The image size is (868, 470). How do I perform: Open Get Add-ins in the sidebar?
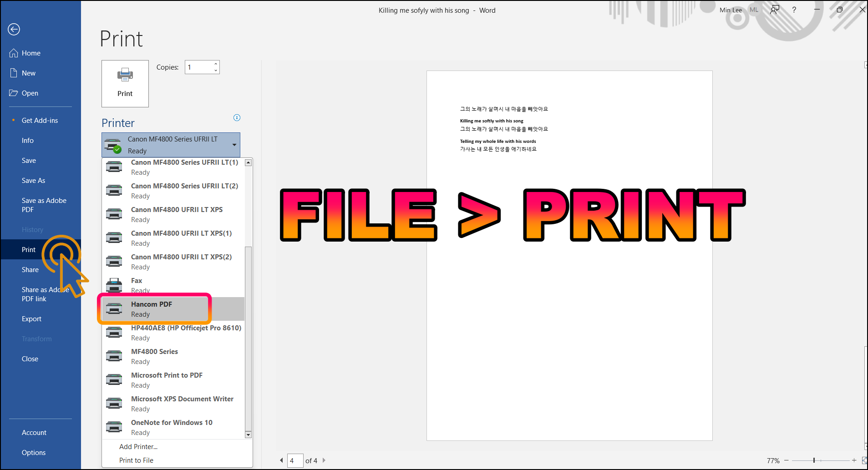40,121
